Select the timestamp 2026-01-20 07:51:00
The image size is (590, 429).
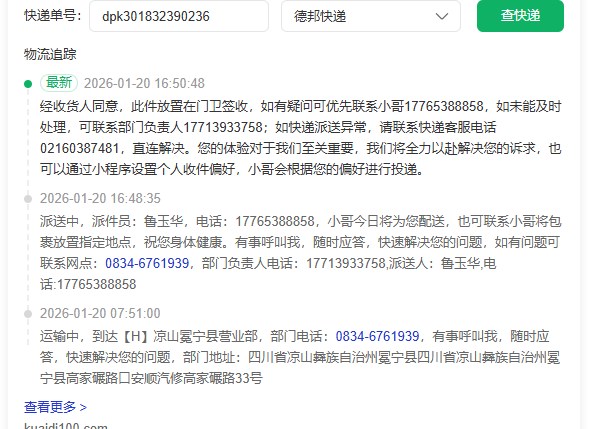100,313
